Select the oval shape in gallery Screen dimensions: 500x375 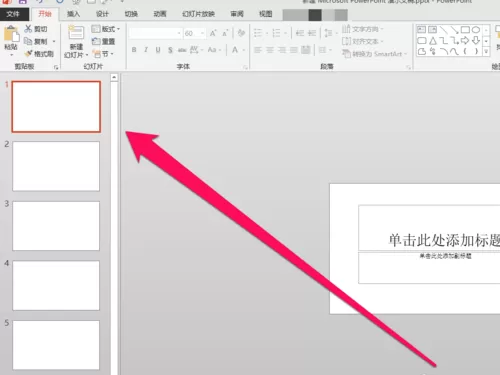[476, 30]
